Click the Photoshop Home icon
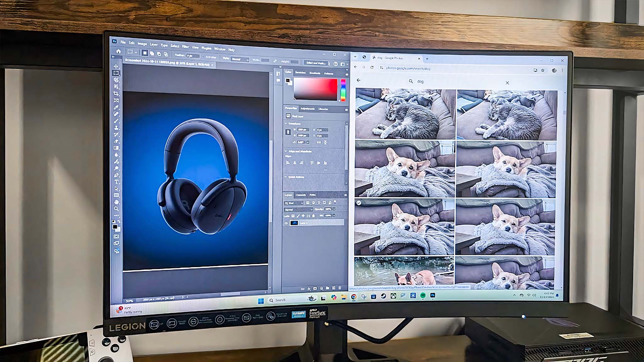The image size is (644, 362). 118,51
